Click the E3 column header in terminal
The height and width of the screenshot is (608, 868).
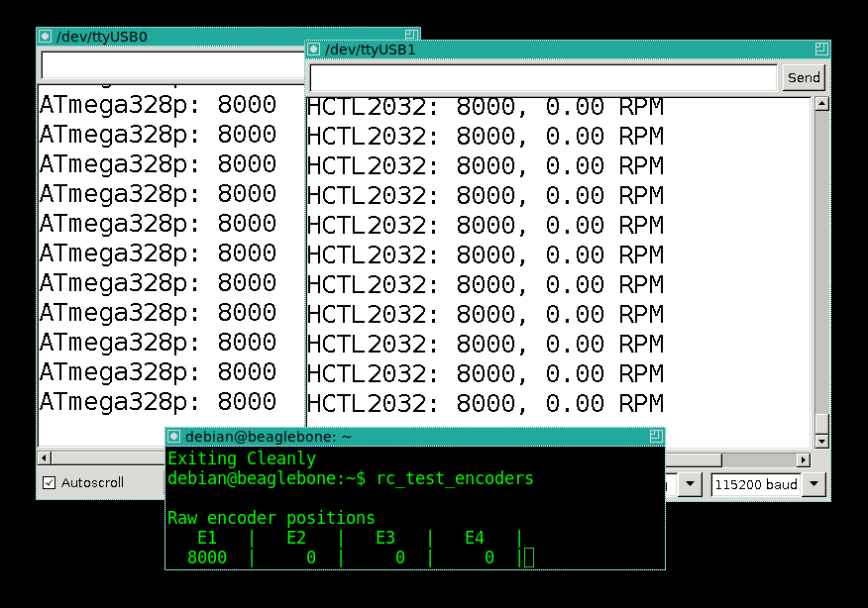[385, 538]
